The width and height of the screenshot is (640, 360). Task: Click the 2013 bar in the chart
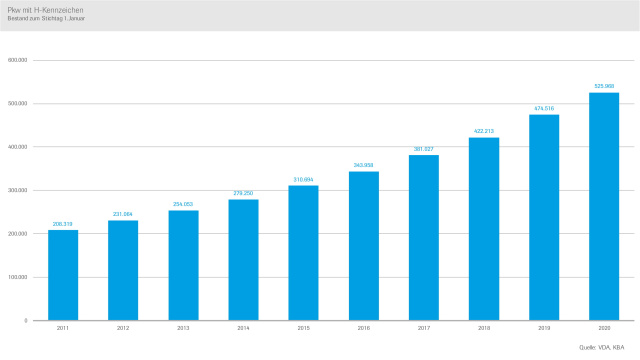coord(183,265)
